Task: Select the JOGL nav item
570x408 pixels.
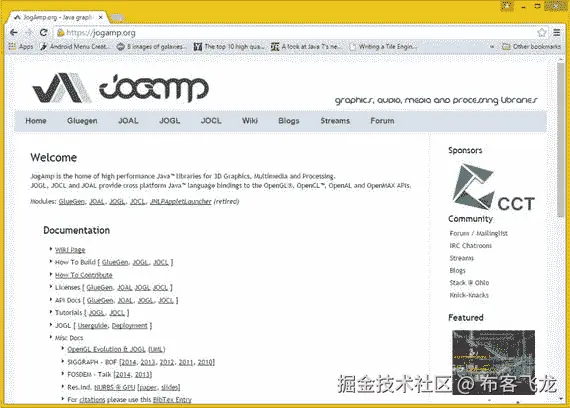Action: point(170,121)
